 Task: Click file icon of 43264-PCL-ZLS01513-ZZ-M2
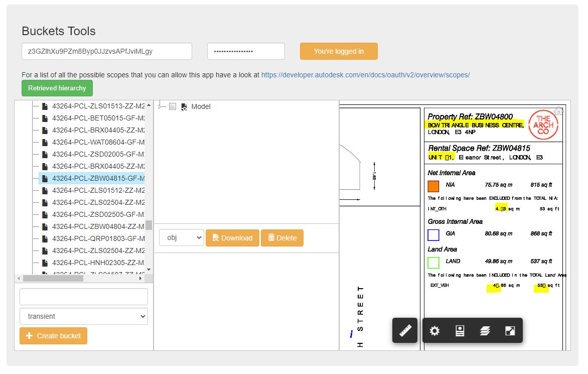tap(45, 106)
